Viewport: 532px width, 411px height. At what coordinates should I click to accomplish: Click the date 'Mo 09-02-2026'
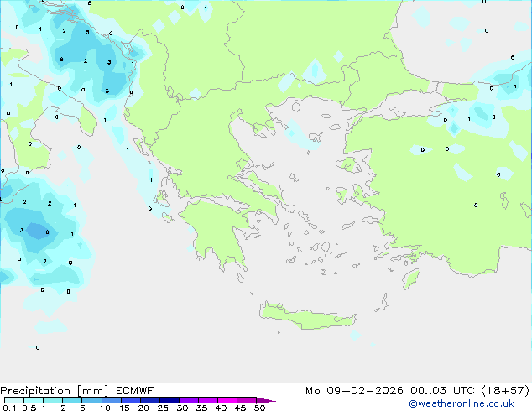(x=354, y=391)
